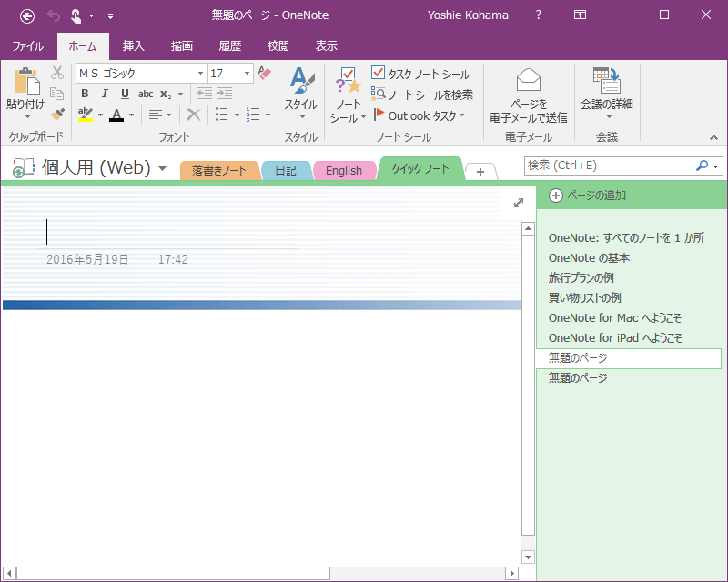Apply yellow text highlight color
728x582 pixels.
click(x=86, y=115)
